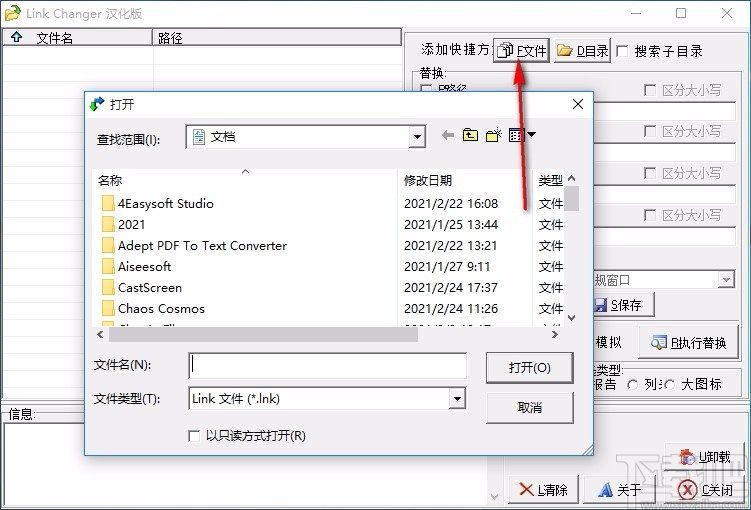Click the horizontal scrollbar right arrow
751x510 pixels.
click(x=555, y=335)
